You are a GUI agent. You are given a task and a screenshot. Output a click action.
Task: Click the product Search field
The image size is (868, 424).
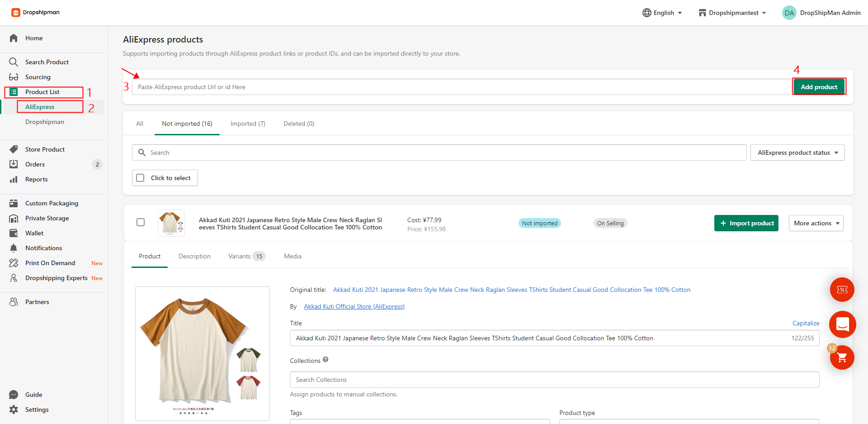click(x=439, y=152)
